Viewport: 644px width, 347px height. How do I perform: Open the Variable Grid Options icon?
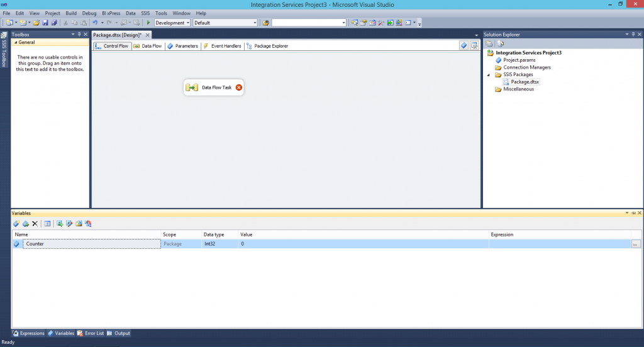point(47,223)
